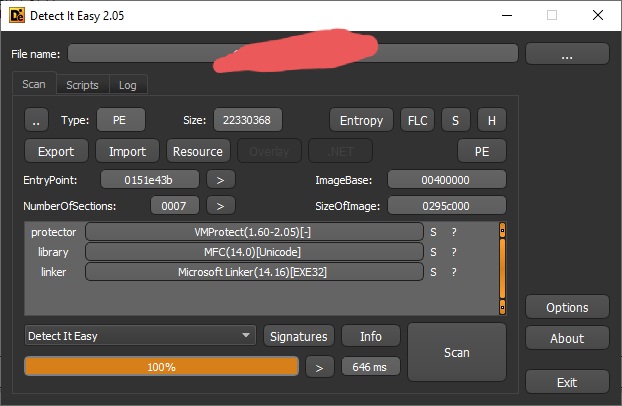
Task: Open the FLC tool
Action: (415, 120)
